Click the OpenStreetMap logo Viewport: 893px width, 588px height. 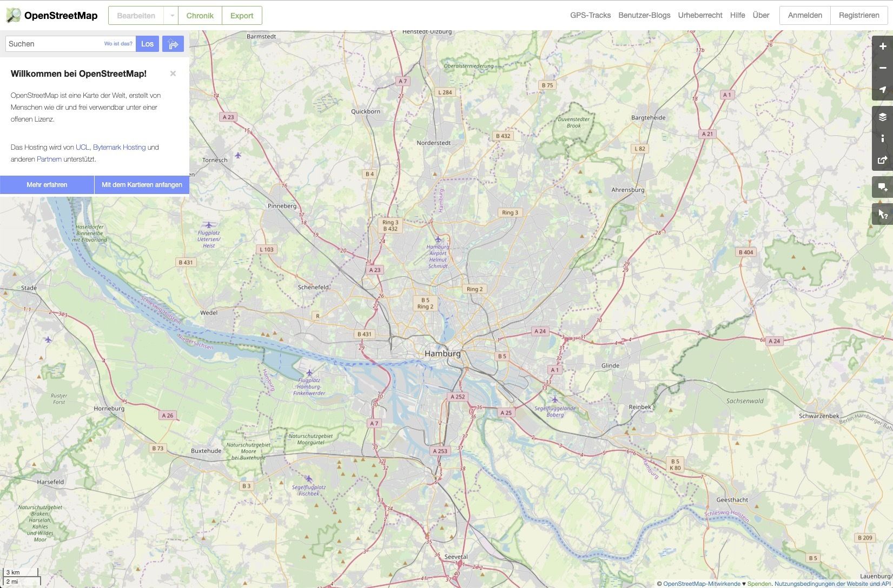point(51,15)
